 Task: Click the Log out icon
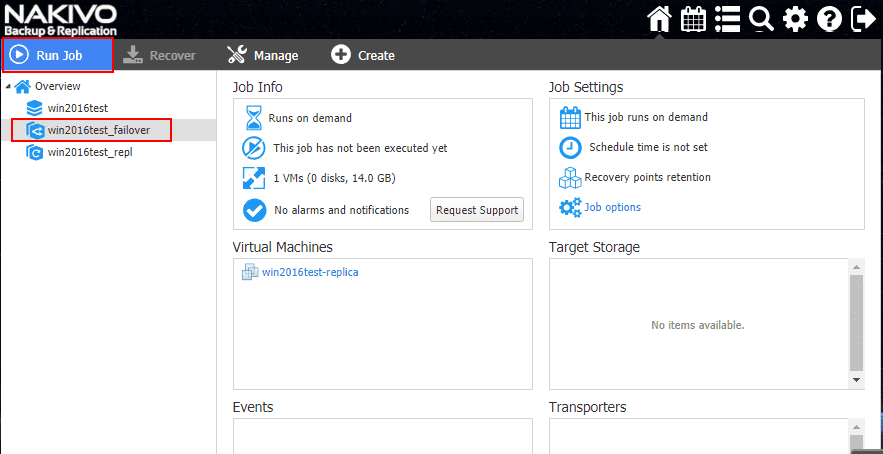point(863,20)
